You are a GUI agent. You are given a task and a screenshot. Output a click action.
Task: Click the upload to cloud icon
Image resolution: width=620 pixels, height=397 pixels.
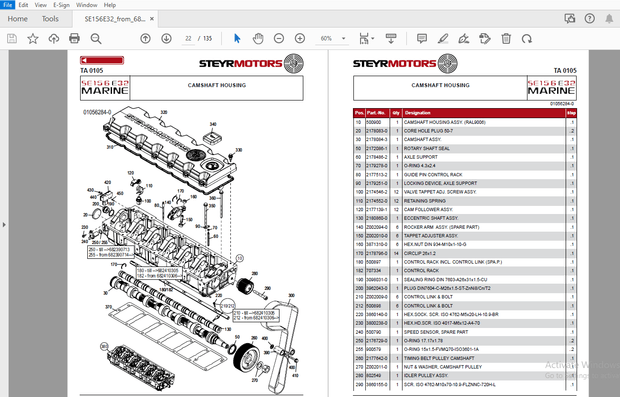point(54,38)
